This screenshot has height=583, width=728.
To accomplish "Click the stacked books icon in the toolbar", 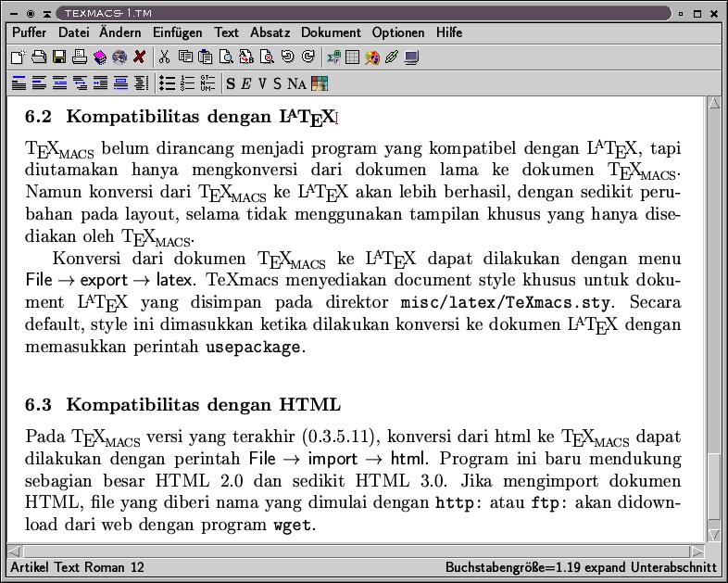I will tap(100, 57).
